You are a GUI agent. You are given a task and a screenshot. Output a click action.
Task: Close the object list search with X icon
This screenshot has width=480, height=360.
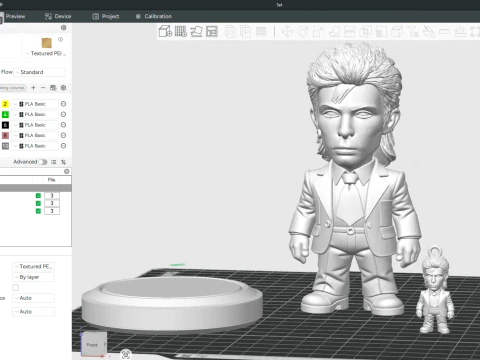point(67,171)
